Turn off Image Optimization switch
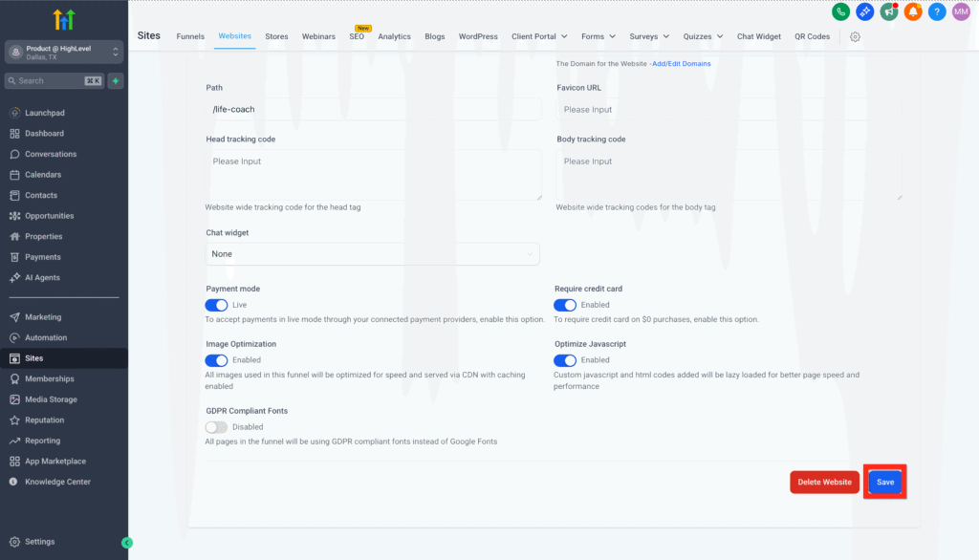This screenshot has width=979, height=560. [x=216, y=360]
